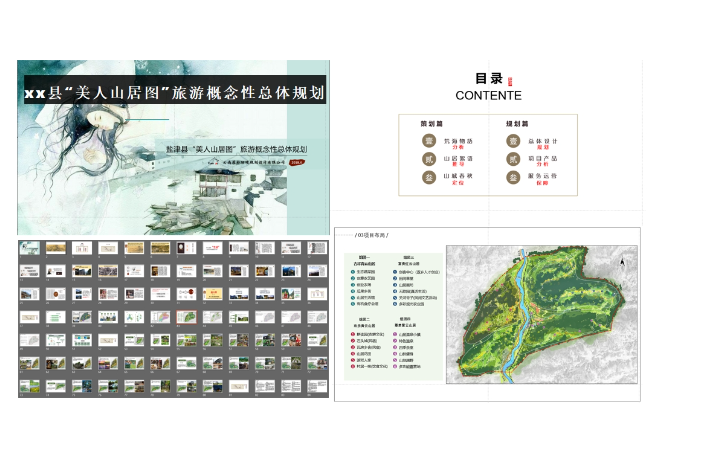
Task: Click the CONTENTE heading
Action: pos(489,96)
